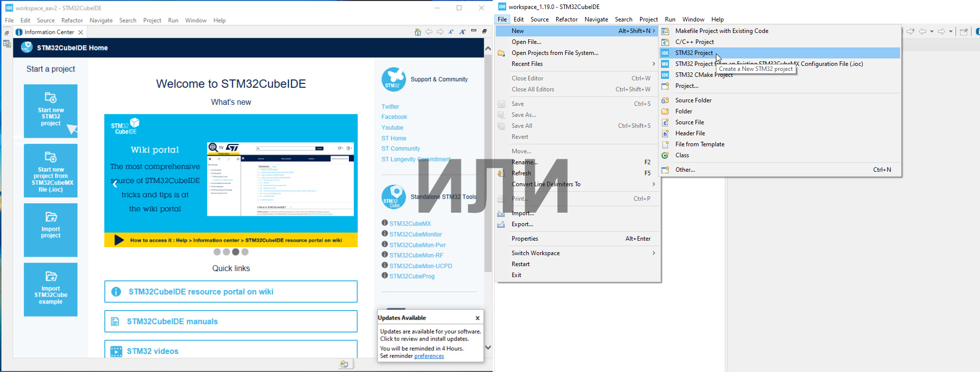Click the Import project tile

pos(51,230)
